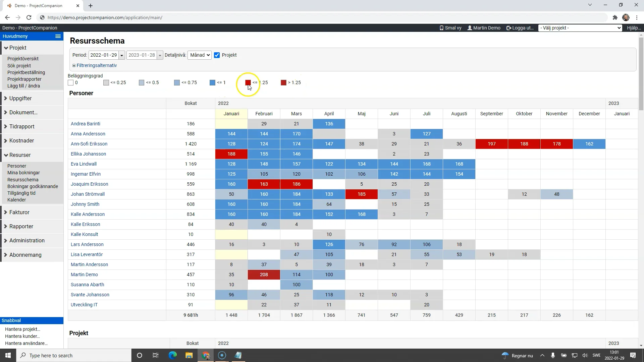Click the period start date field
This screenshot has width=644, height=362.
point(104,55)
